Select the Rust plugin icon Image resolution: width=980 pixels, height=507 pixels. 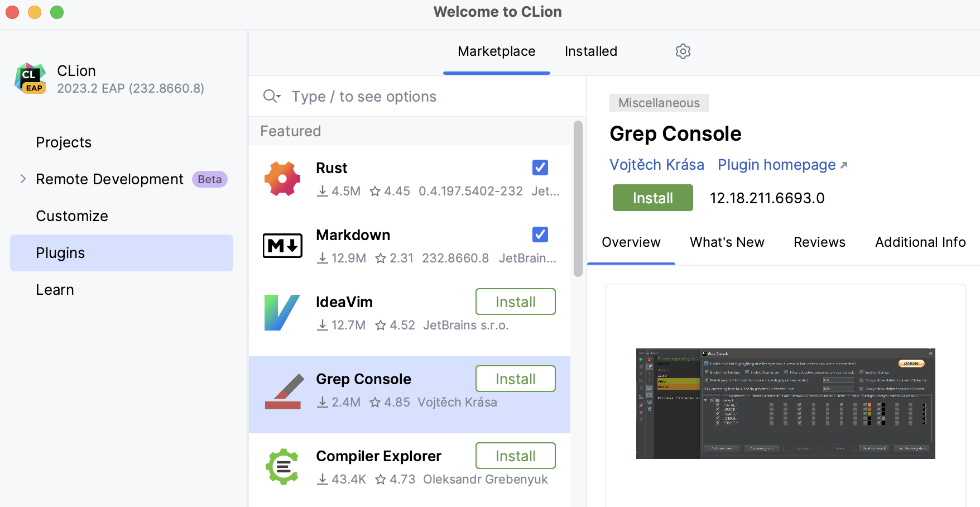(x=282, y=179)
